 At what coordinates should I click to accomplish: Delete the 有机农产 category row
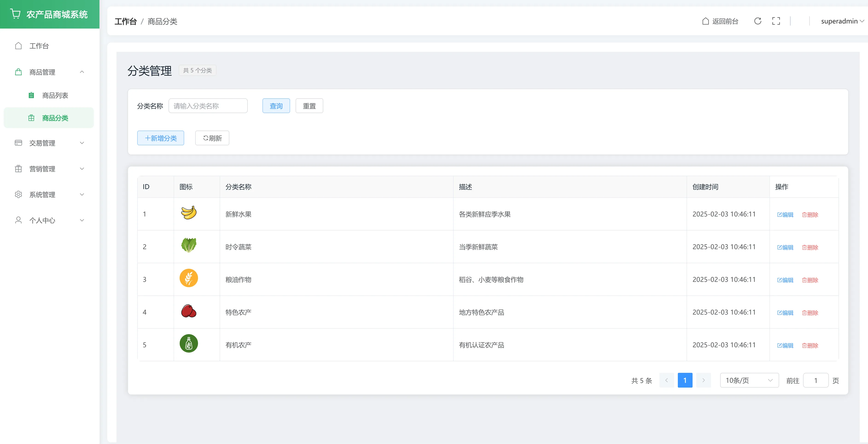(810, 346)
